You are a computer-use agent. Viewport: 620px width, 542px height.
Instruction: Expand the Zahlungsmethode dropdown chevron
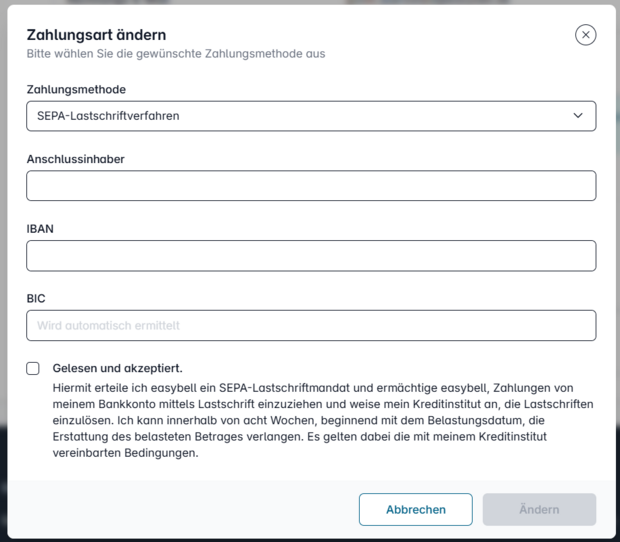coord(578,116)
